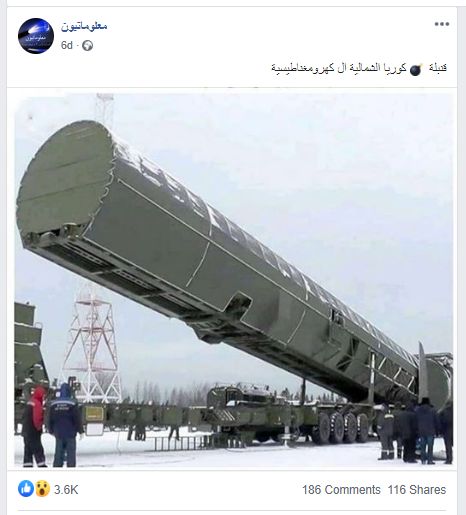Image resolution: width=466 pixels, height=515 pixels.
Task: Click the person in red jacket
Action: coord(34,427)
